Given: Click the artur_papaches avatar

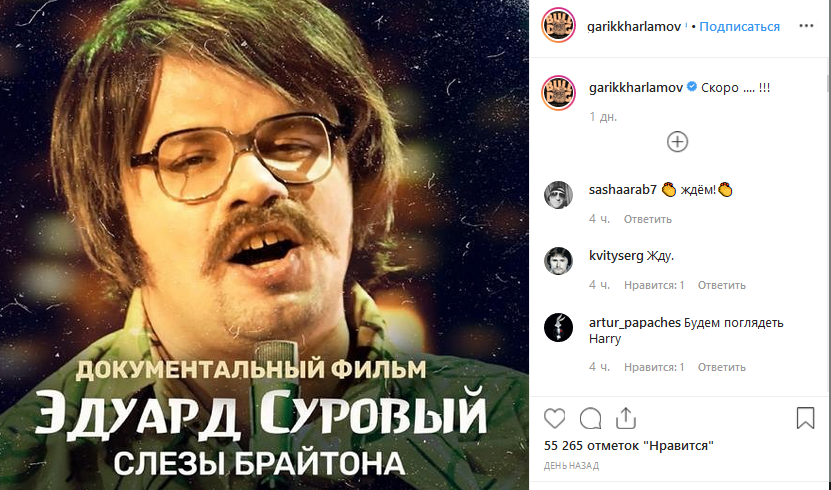Looking at the screenshot, I should point(559,327).
